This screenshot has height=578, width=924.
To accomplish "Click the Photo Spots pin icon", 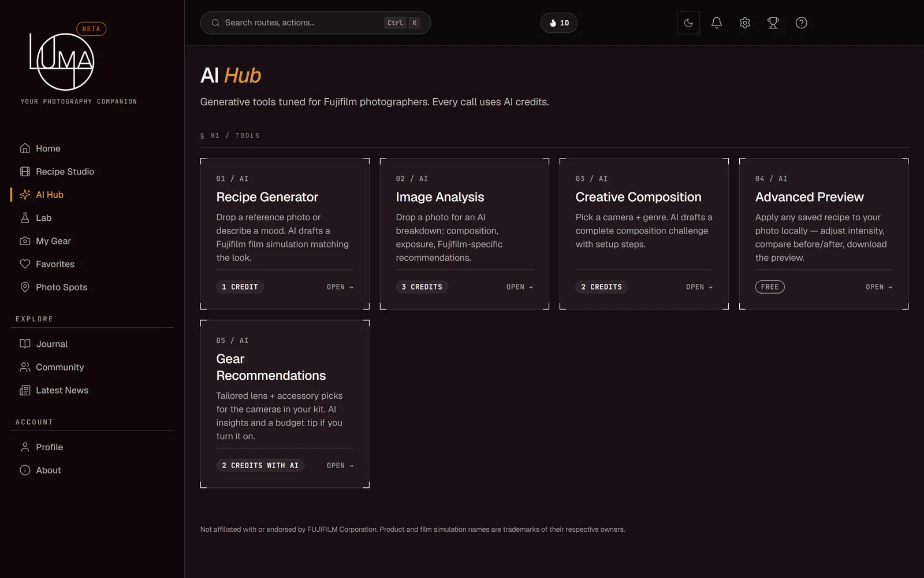I will (25, 287).
